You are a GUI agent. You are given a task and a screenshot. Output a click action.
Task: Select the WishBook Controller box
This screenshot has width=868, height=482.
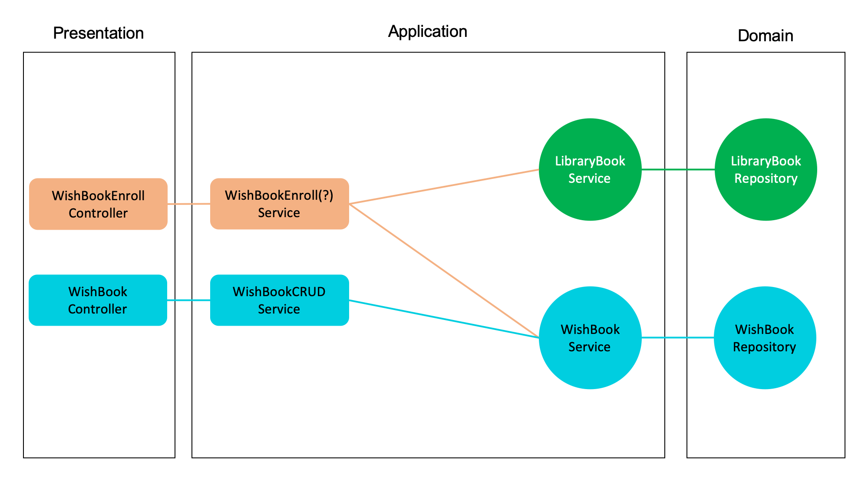[98, 300]
